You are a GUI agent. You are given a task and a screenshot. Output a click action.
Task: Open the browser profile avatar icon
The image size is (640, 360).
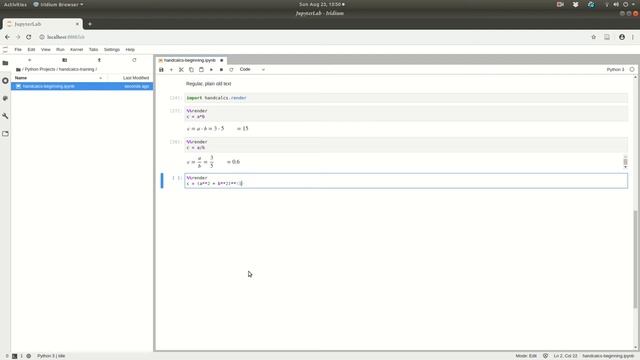tap(622, 37)
